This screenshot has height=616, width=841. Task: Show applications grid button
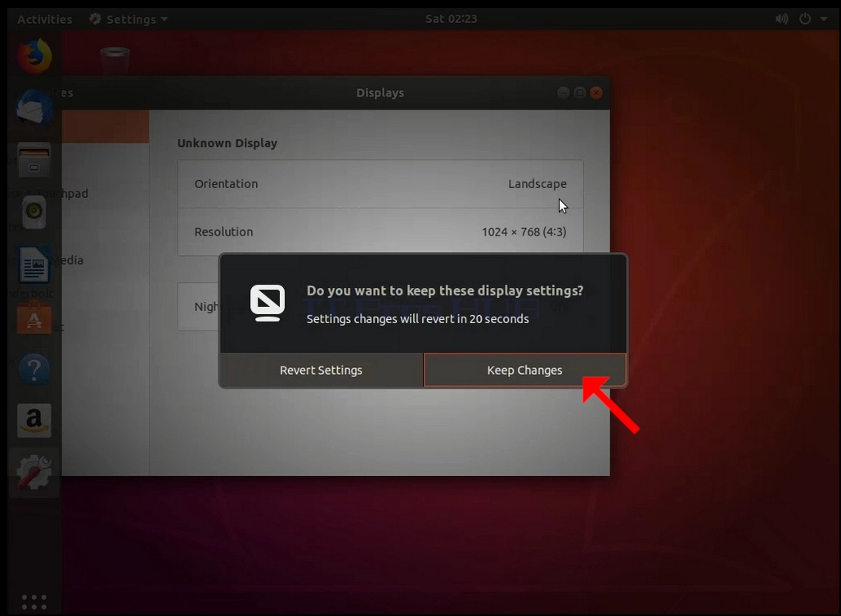(x=34, y=601)
